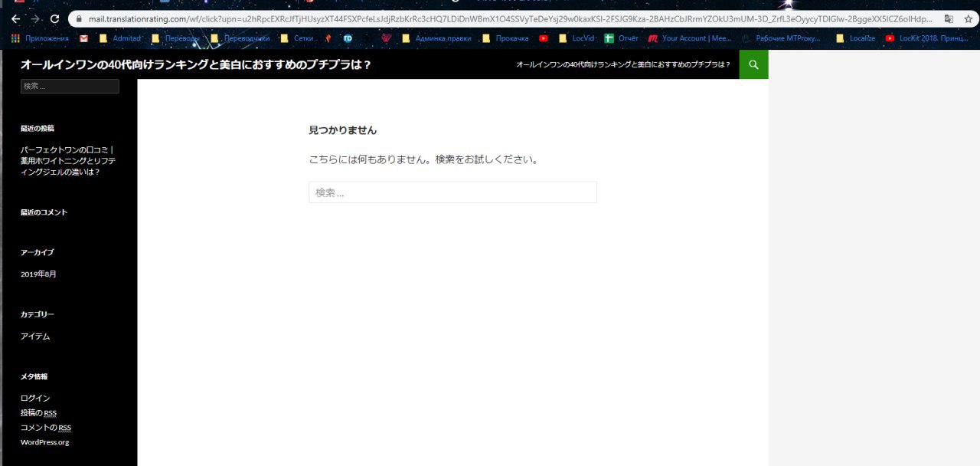The image size is (980, 466).
Task: Visit the WordPress.org link
Action: [45, 442]
